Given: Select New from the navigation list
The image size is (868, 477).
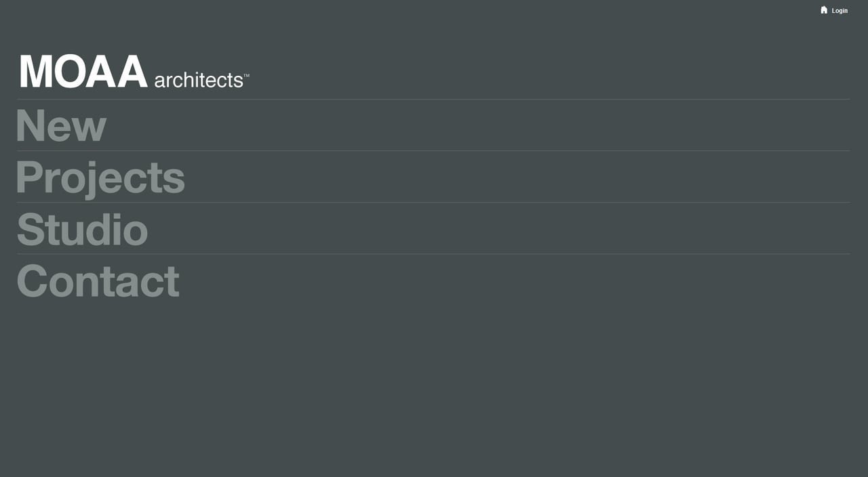Looking at the screenshot, I should 61,126.
